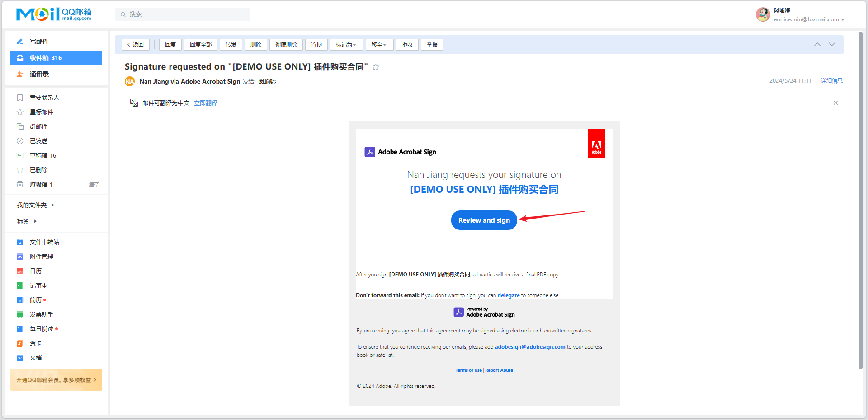This screenshot has width=868, height=420.
Task: Click the compose mail pencil icon
Action: click(x=20, y=42)
